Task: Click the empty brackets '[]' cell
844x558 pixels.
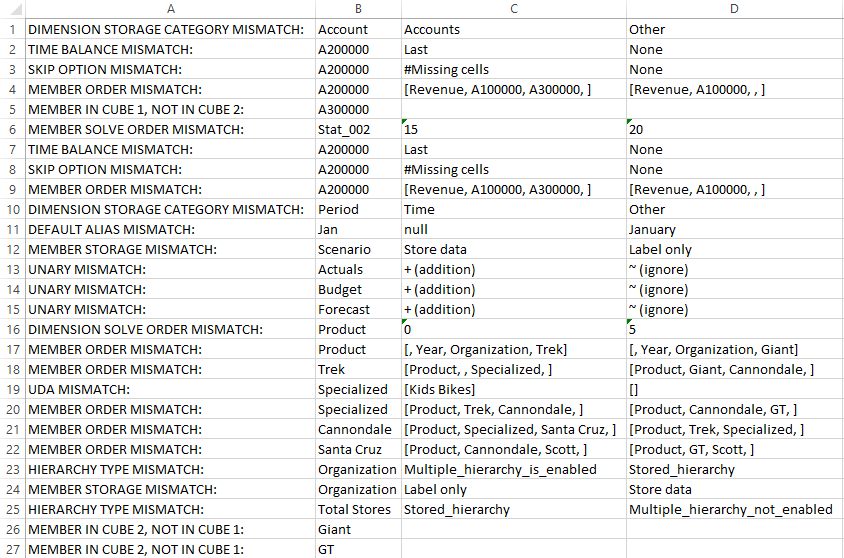Action: (x=735, y=390)
